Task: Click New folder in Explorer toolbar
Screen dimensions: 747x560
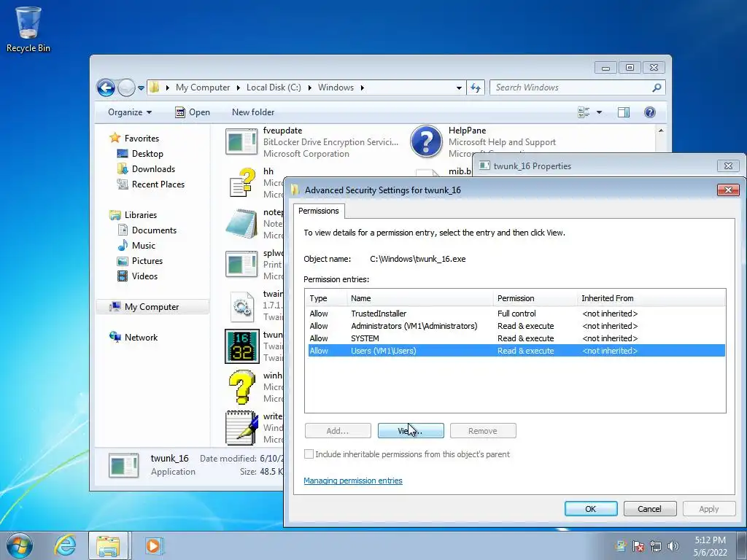Action: pos(253,112)
